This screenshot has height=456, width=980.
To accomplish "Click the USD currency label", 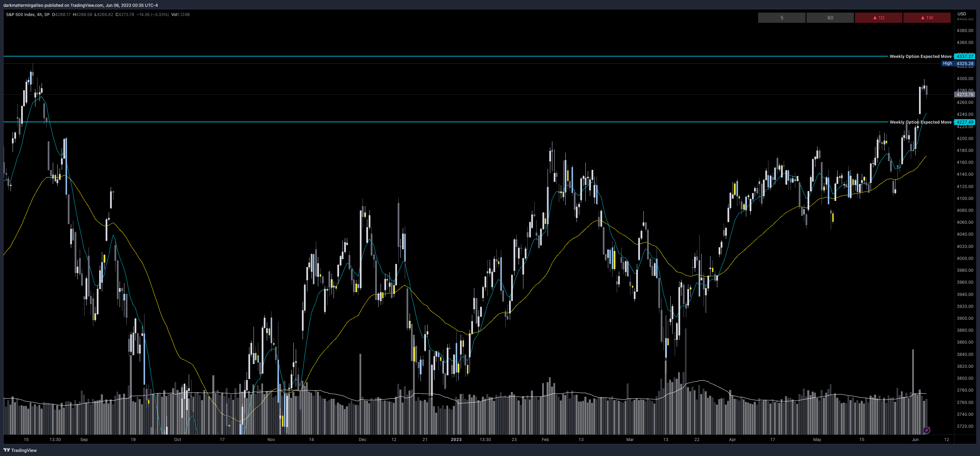I will tap(962, 14).
